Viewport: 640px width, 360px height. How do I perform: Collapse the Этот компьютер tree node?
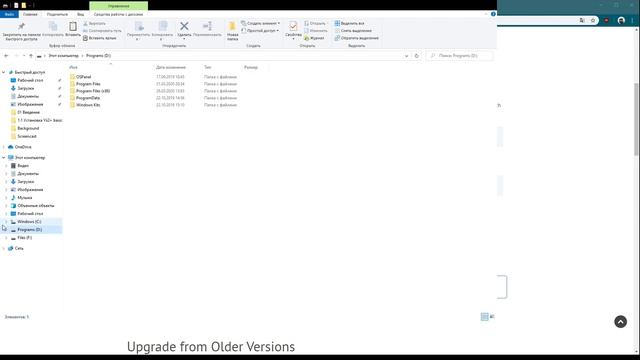4,158
